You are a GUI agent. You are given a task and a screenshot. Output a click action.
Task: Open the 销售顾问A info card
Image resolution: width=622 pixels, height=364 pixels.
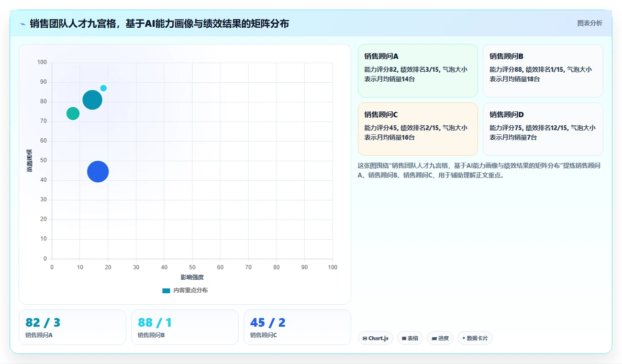click(418, 71)
